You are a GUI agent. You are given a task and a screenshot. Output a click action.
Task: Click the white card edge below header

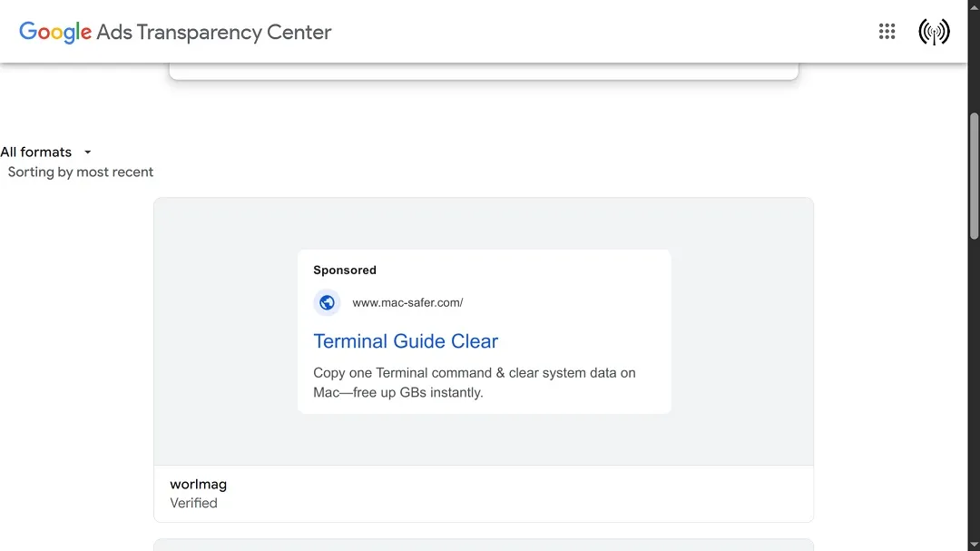pyautogui.click(x=484, y=72)
